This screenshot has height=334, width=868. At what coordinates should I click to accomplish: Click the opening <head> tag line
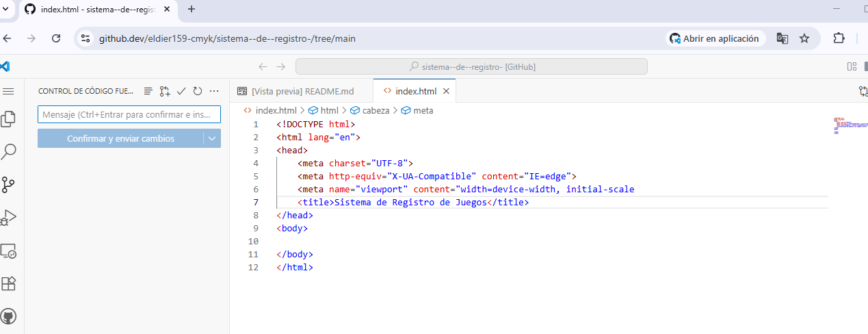click(292, 151)
